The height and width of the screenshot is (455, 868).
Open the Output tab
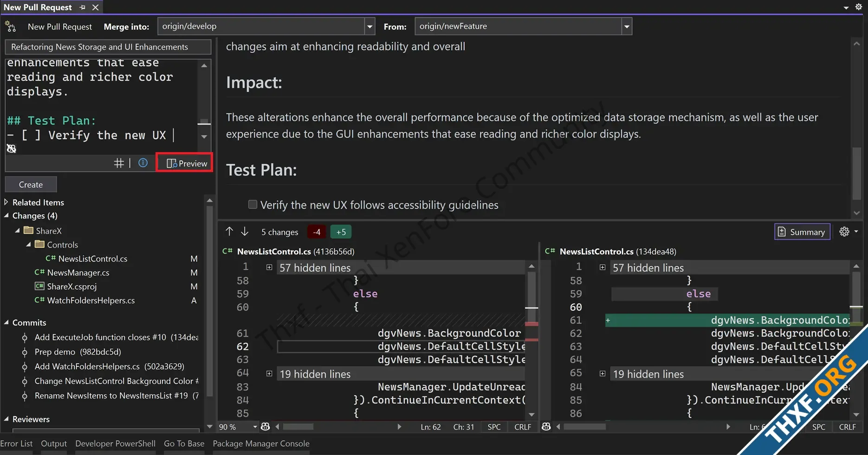[x=54, y=443]
